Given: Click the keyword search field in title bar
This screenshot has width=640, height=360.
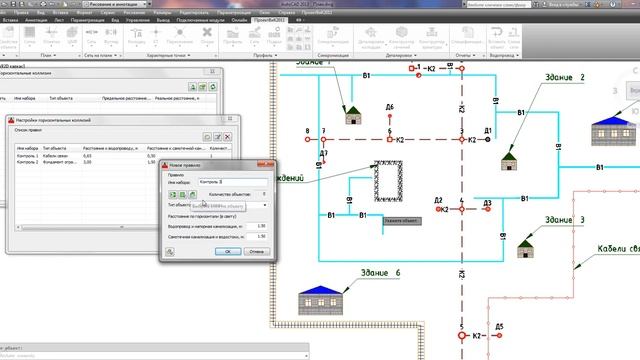Looking at the screenshot, I should pos(498,4).
